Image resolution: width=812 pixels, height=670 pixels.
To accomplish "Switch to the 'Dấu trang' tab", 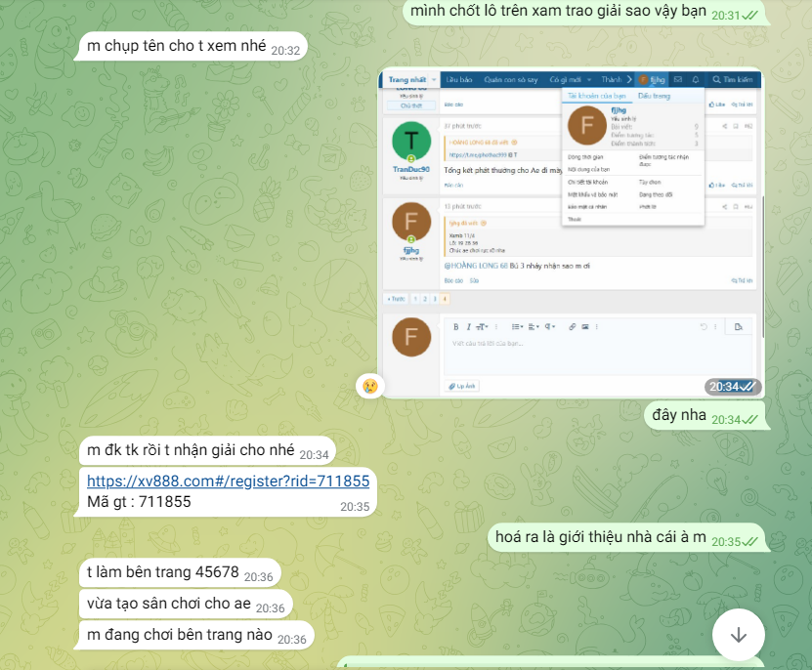I will [654, 97].
